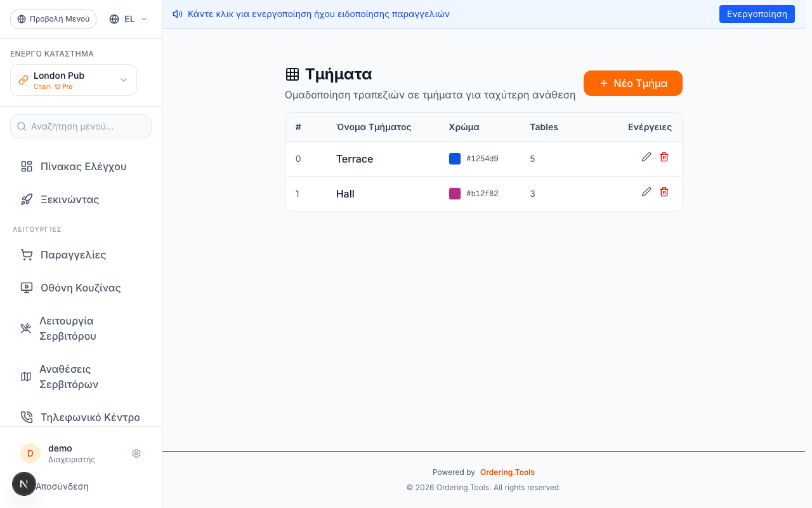Open Λειτουργία Σερβιτόρου waiter mode
This screenshot has width=812, height=508.
tap(81, 328)
